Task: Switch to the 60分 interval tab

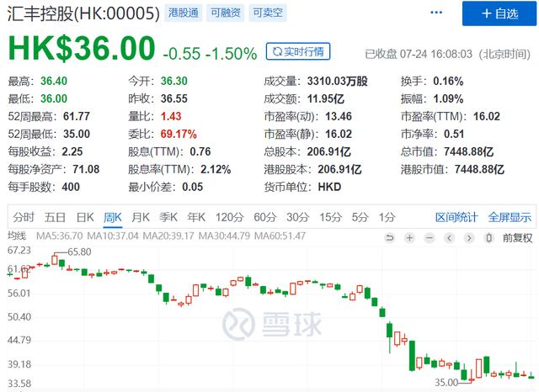Action: coord(265,217)
